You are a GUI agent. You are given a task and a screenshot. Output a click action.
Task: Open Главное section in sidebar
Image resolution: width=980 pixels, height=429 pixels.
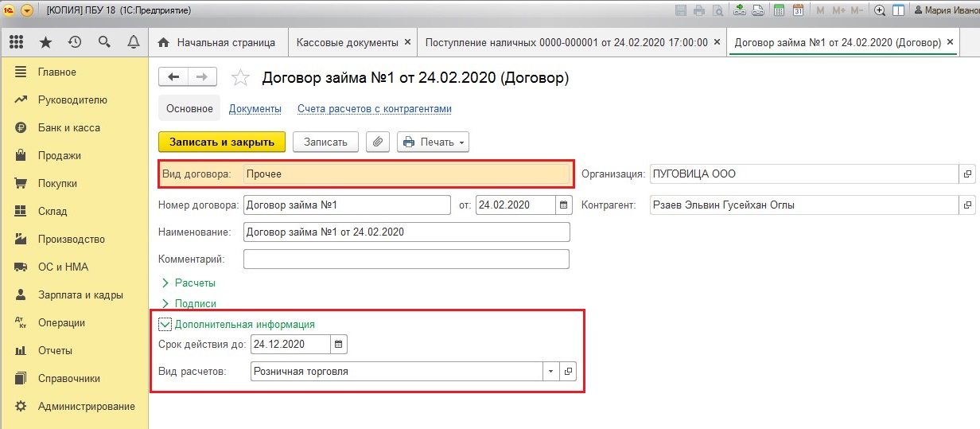pyautogui.click(x=74, y=72)
